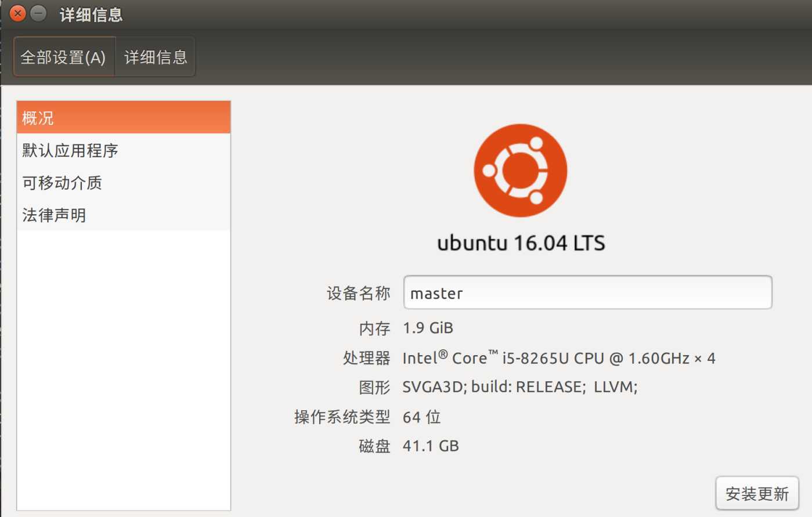Screen dimensions: 812x517
Task: Click the 64 位 OS type value
Action: point(422,417)
